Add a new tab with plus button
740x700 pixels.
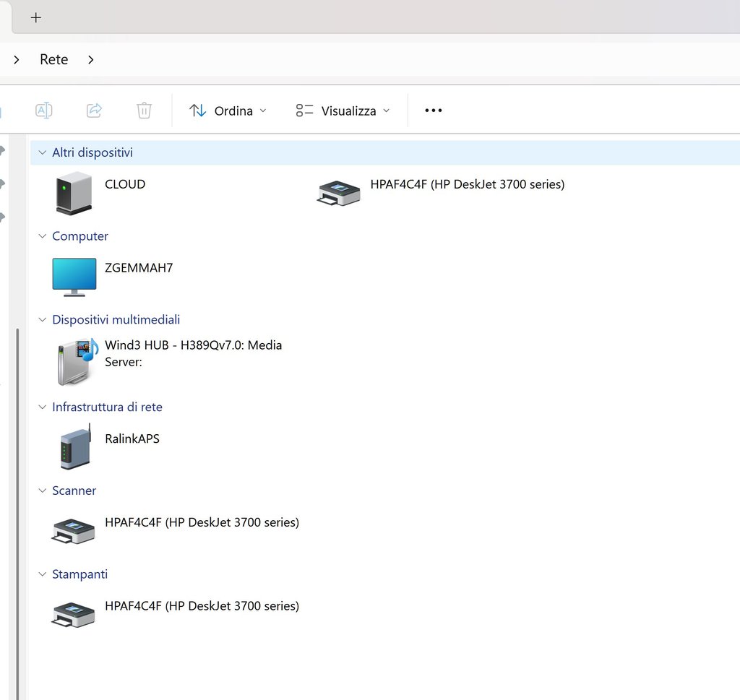click(36, 17)
